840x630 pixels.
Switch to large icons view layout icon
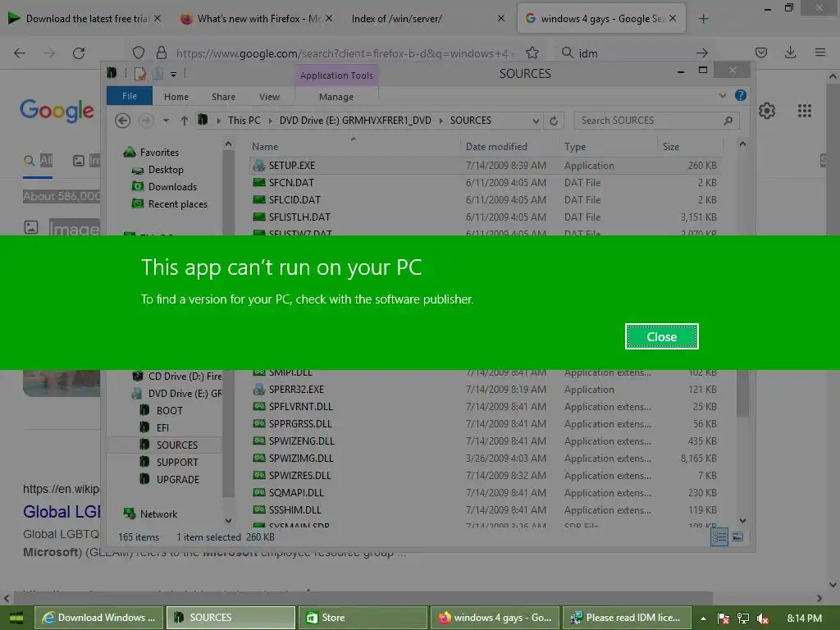click(737, 536)
